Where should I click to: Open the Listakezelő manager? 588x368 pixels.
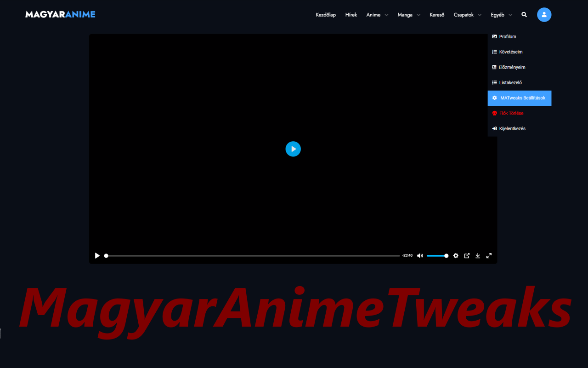pyautogui.click(x=510, y=82)
